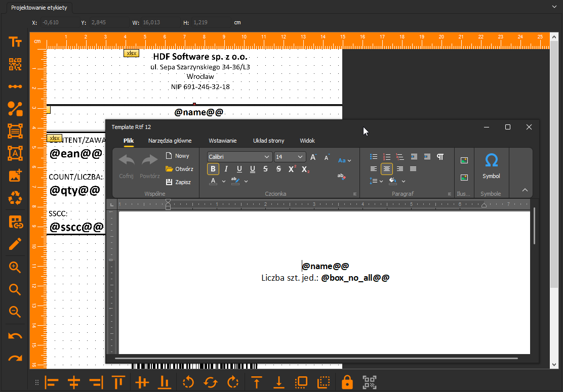Toggle center paragraph alignment

(x=387, y=169)
